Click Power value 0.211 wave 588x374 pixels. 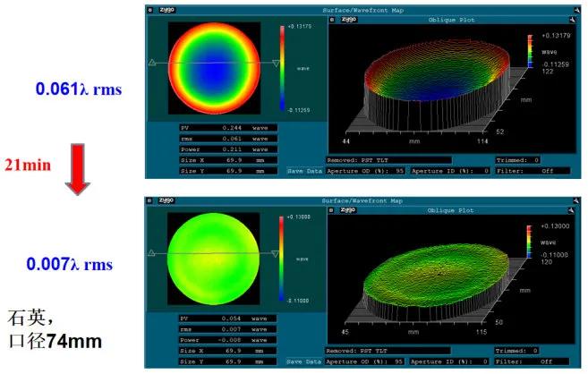(x=228, y=149)
